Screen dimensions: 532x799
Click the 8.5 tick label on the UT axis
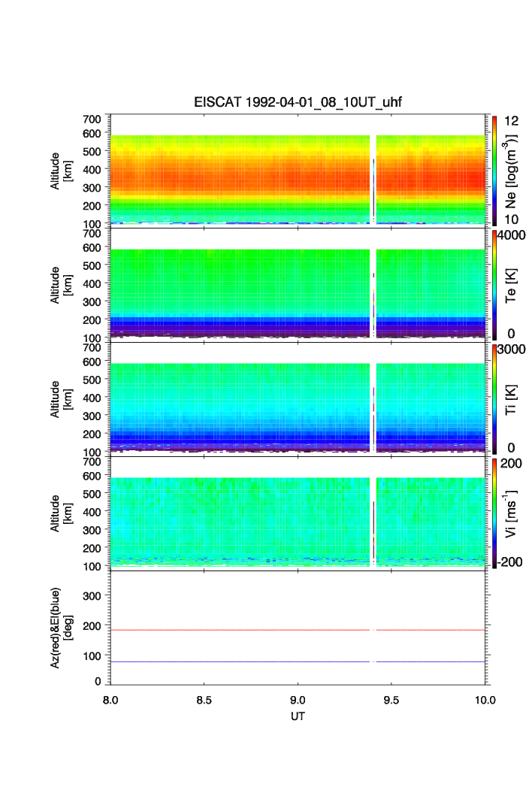pyautogui.click(x=204, y=700)
